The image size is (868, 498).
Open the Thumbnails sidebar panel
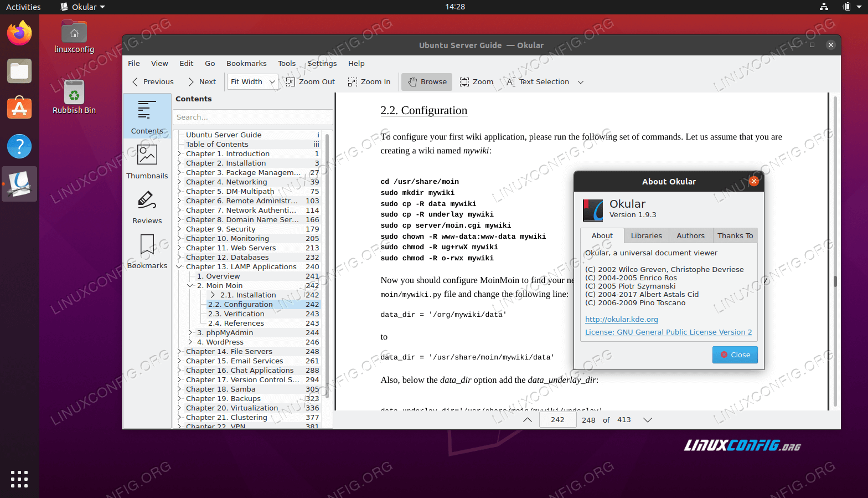(147, 162)
